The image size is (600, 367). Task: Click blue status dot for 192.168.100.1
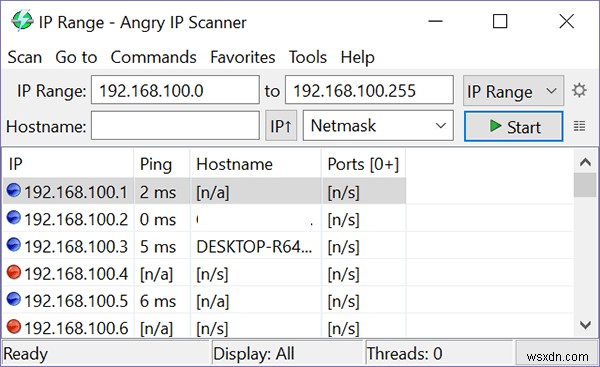[14, 190]
